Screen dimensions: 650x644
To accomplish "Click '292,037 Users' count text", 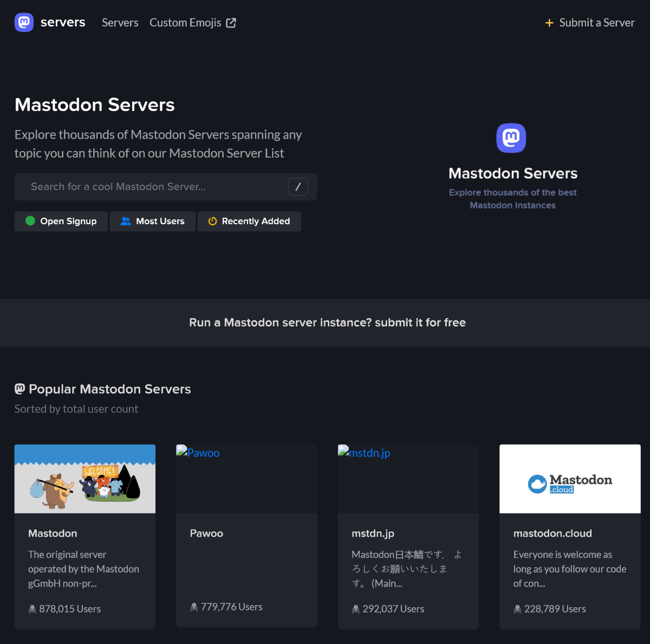I will [393, 609].
